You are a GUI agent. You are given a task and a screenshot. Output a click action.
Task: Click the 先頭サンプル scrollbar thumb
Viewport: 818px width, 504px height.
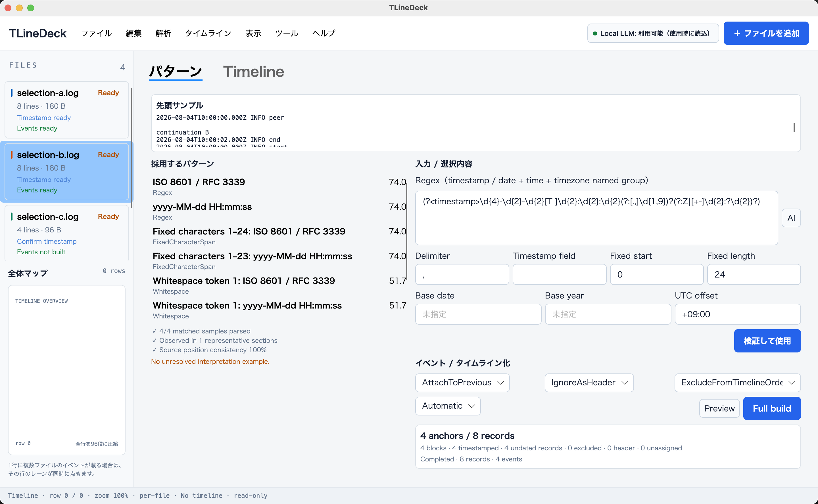pyautogui.click(x=794, y=127)
